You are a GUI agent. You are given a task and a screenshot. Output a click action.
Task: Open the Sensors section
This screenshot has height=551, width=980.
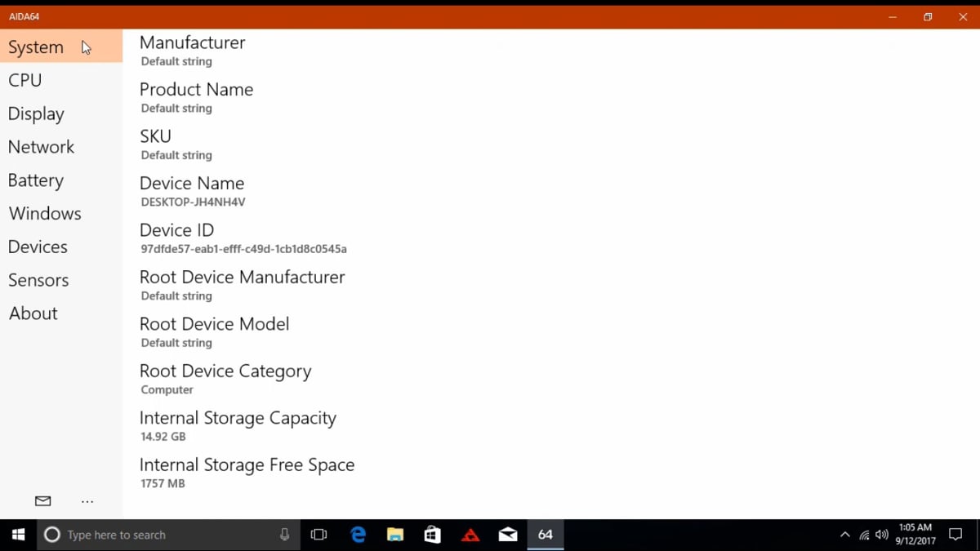[x=38, y=280]
